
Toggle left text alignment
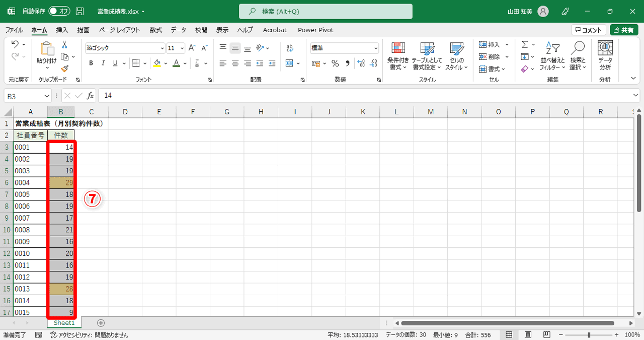(223, 63)
